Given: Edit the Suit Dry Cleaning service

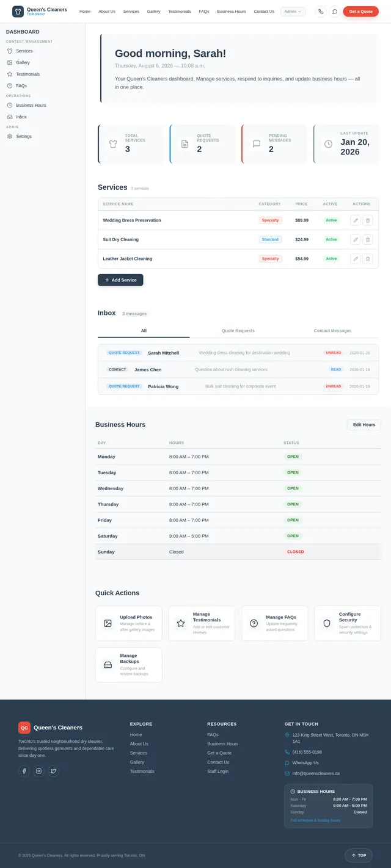Looking at the screenshot, I should [x=356, y=239].
